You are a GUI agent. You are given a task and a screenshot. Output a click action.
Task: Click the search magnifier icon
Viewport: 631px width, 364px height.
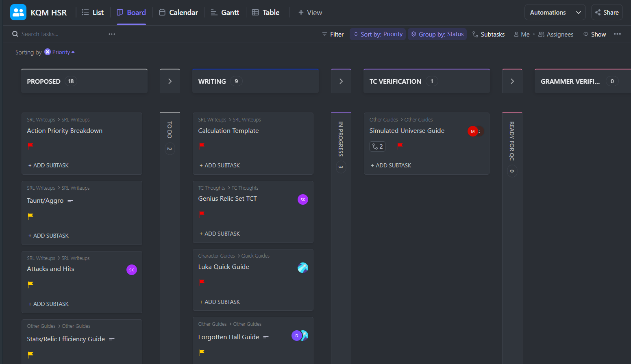pyautogui.click(x=15, y=34)
